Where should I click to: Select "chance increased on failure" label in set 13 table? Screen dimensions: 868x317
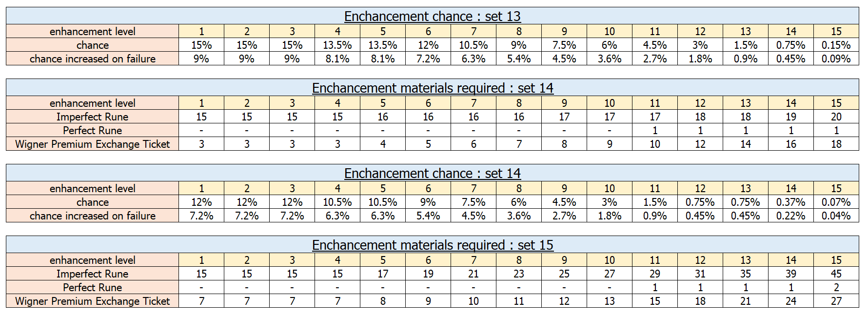(x=92, y=59)
